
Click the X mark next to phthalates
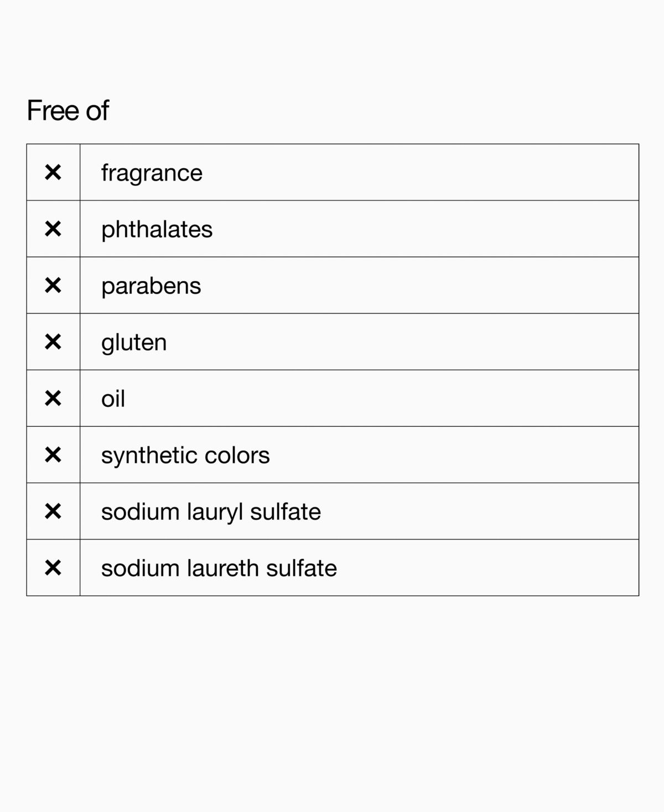pyautogui.click(x=53, y=229)
